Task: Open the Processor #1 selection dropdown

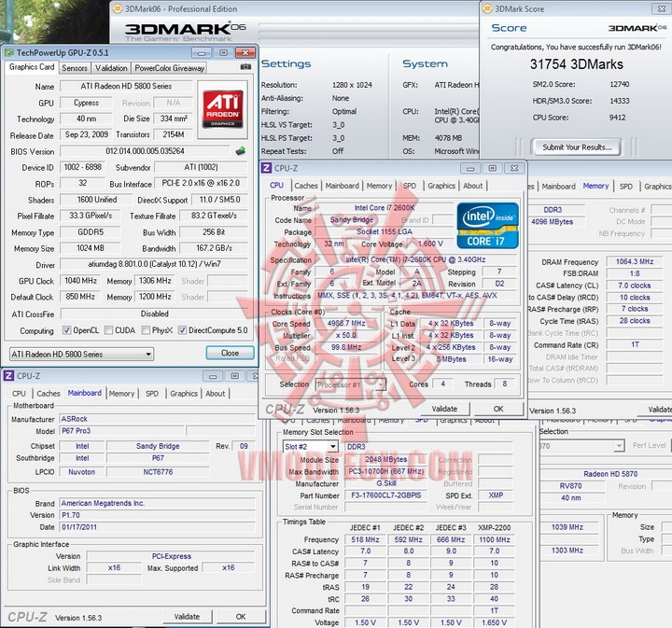Action: pyautogui.click(x=351, y=384)
